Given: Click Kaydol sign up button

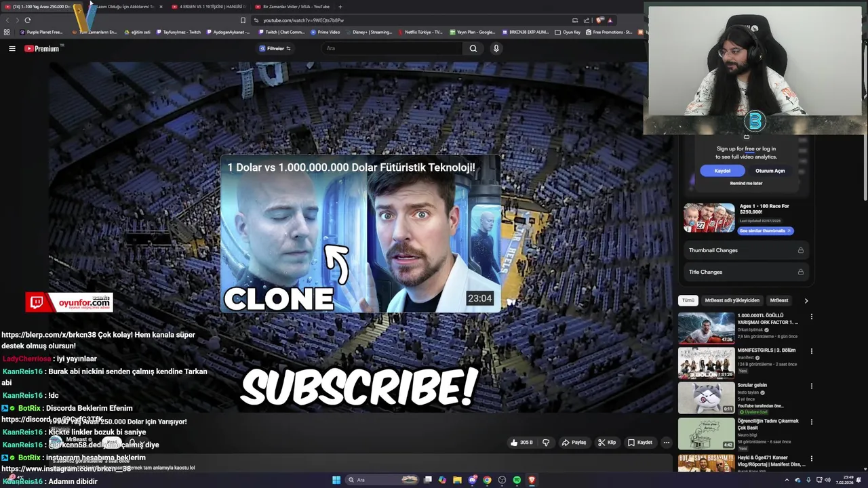Looking at the screenshot, I should click(x=722, y=171).
